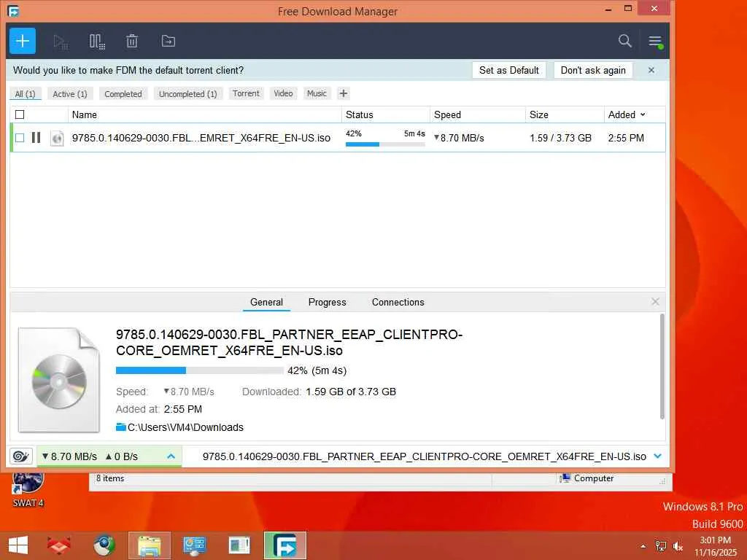Screen dimensions: 747x560
Task: Close the download details panel
Action: (x=656, y=301)
